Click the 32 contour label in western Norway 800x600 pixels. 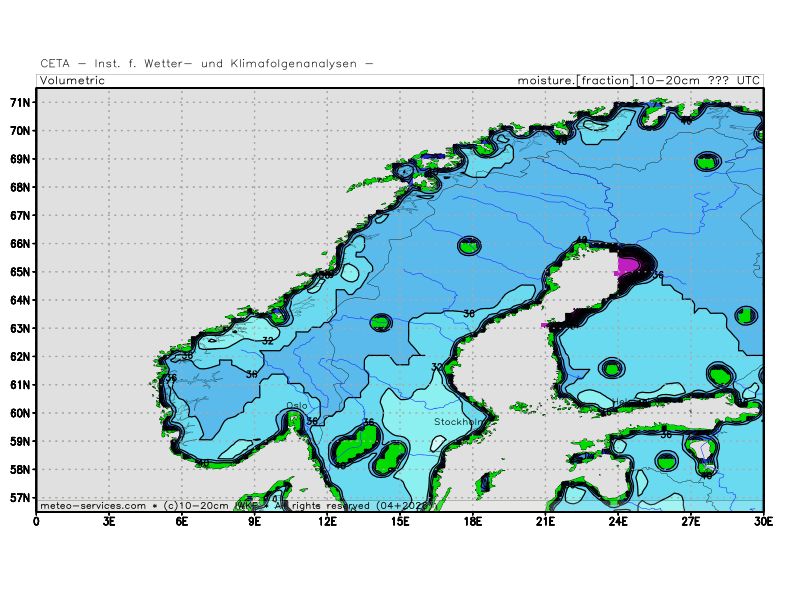click(267, 341)
